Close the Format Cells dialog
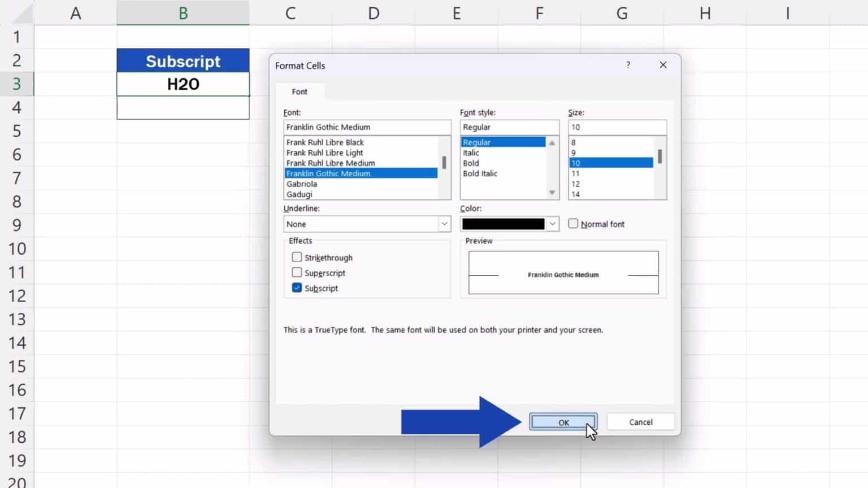868x488 pixels. 663,65
